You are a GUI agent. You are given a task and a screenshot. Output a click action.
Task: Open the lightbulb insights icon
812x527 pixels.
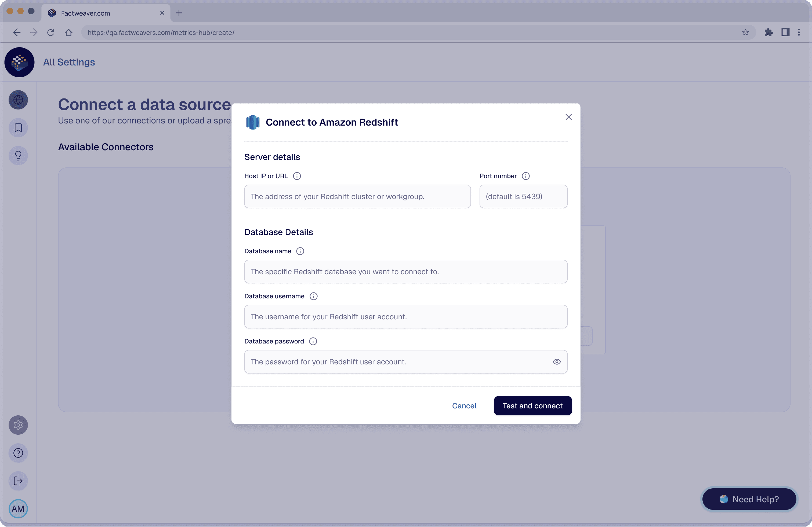[x=18, y=156]
